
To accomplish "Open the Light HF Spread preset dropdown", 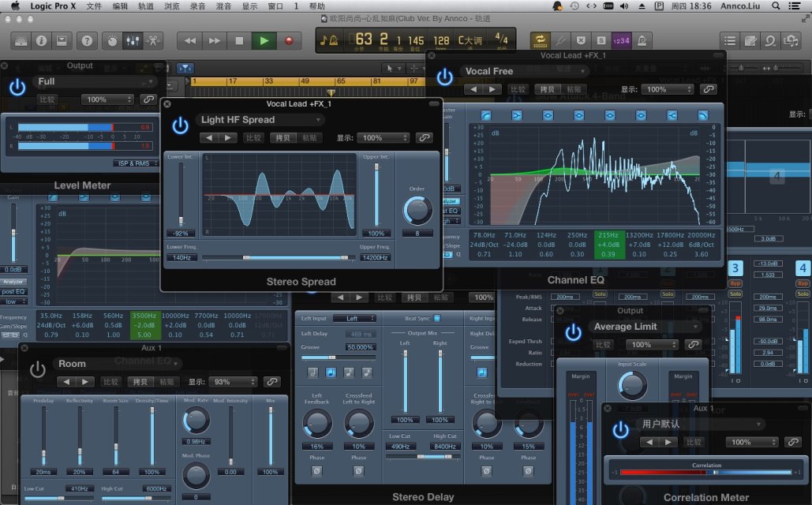I will point(260,120).
